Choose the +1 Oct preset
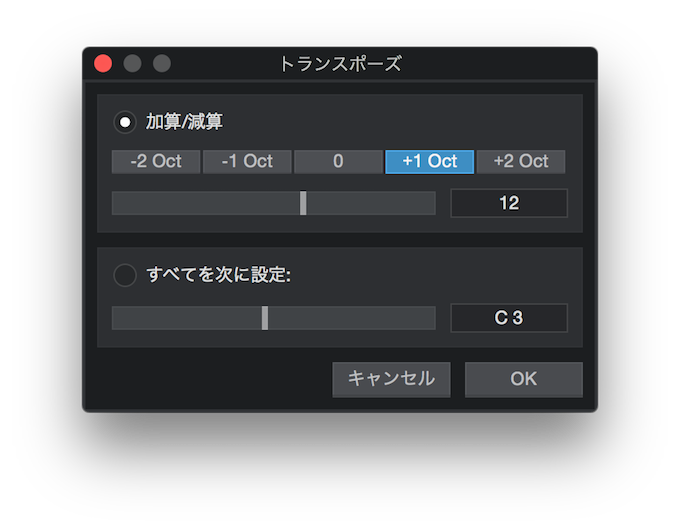The image size is (680, 530). pos(429,162)
